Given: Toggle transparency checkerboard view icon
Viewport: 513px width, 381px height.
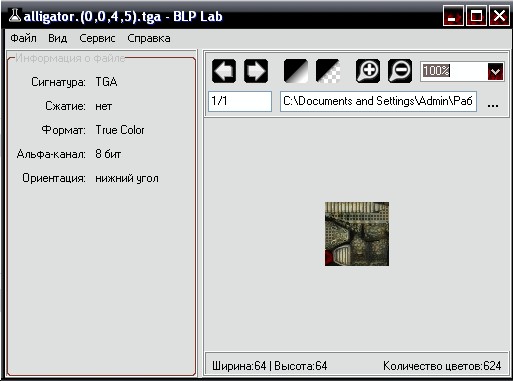Looking at the screenshot, I should point(328,71).
